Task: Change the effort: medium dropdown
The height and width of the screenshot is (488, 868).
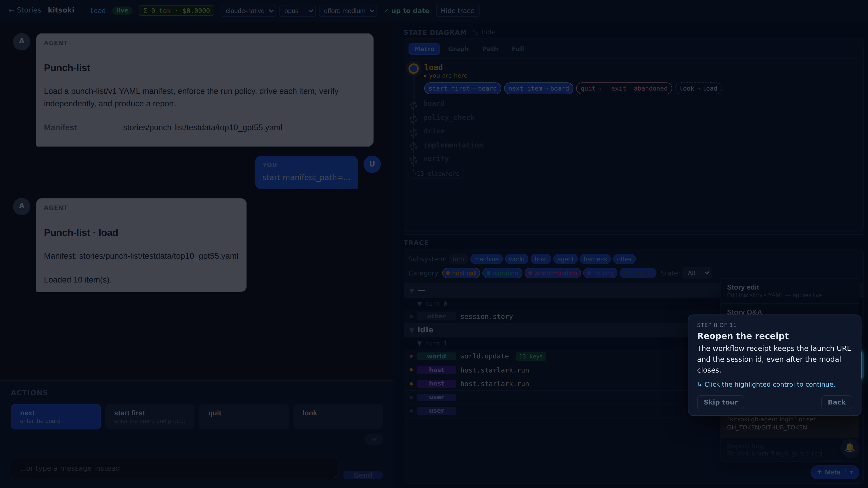Action: pyautogui.click(x=348, y=11)
